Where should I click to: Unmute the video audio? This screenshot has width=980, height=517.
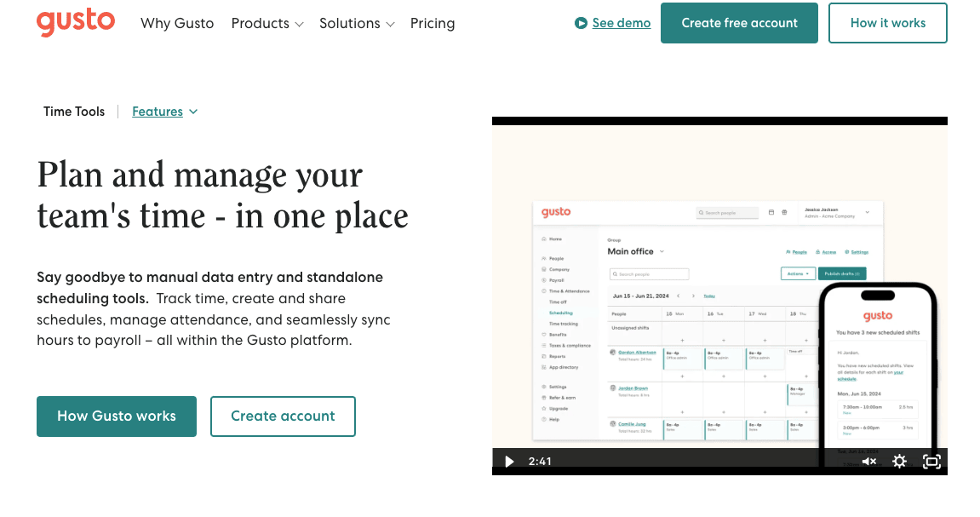(868, 461)
